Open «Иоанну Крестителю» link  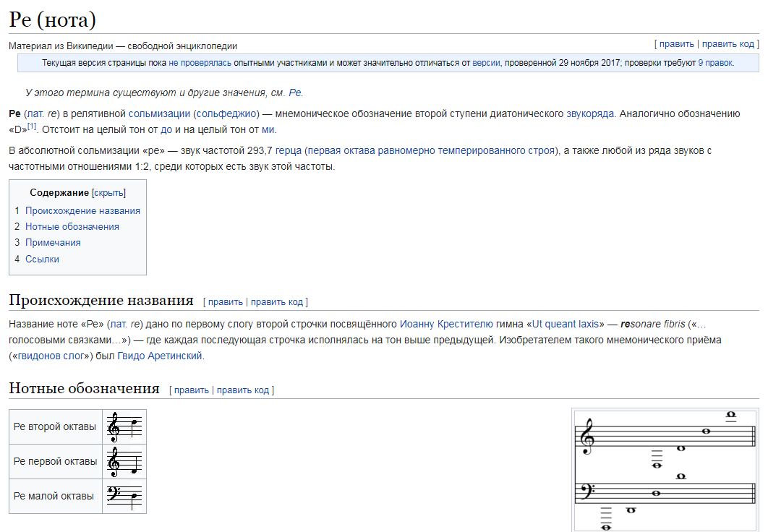pos(446,324)
